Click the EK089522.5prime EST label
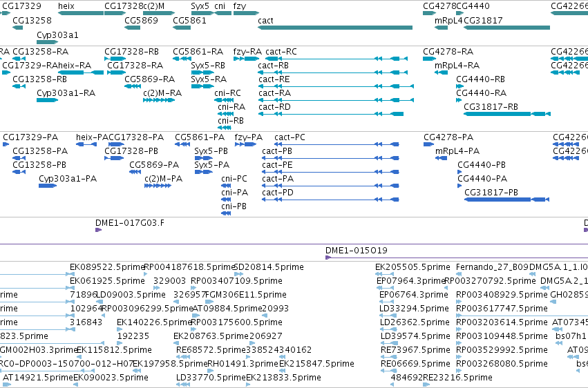This screenshot has height=388, width=588. (107, 267)
